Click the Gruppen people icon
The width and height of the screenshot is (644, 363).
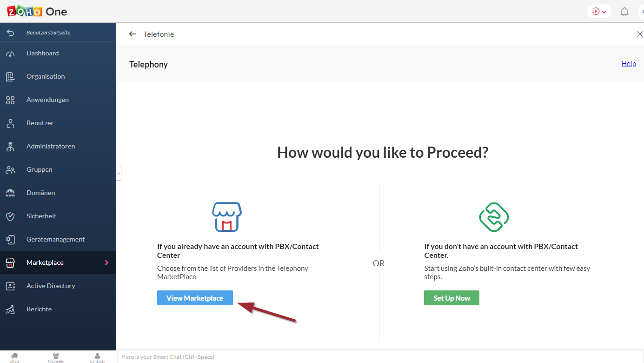[10, 170]
